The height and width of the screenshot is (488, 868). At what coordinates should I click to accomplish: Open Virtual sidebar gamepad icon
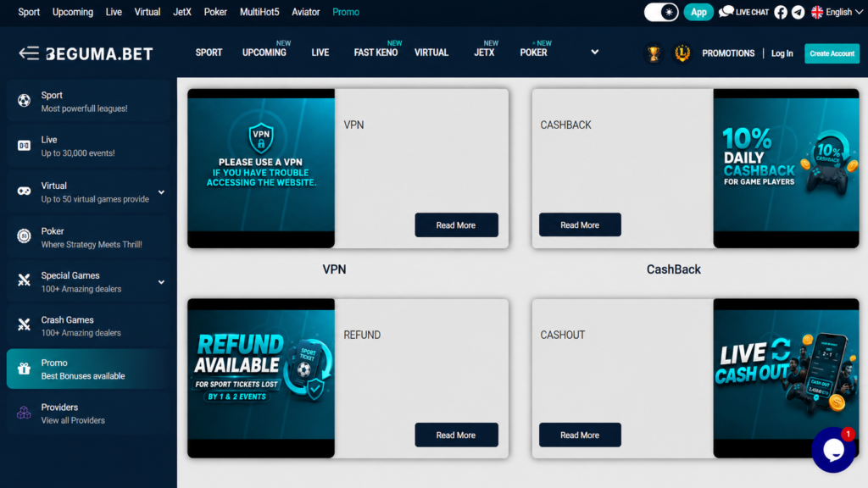pos(24,191)
